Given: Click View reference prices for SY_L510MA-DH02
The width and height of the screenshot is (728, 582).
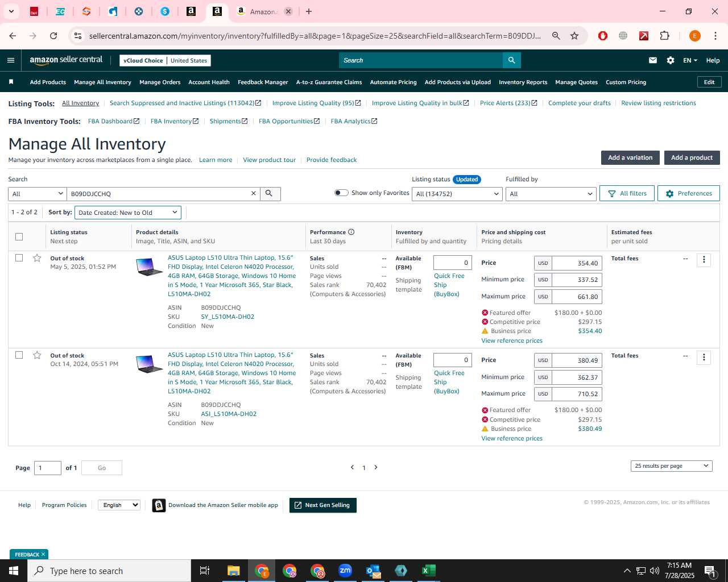Looking at the screenshot, I should 512,341.
